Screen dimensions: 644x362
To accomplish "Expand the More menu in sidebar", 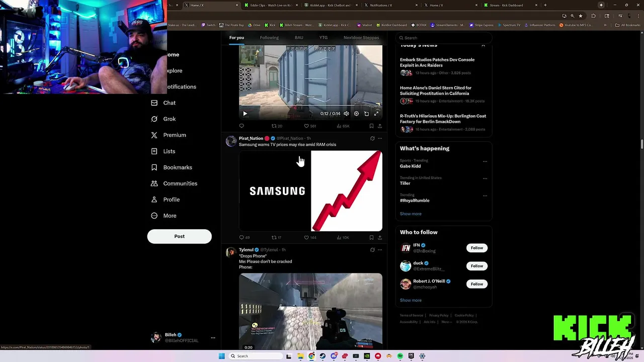I will point(164,216).
